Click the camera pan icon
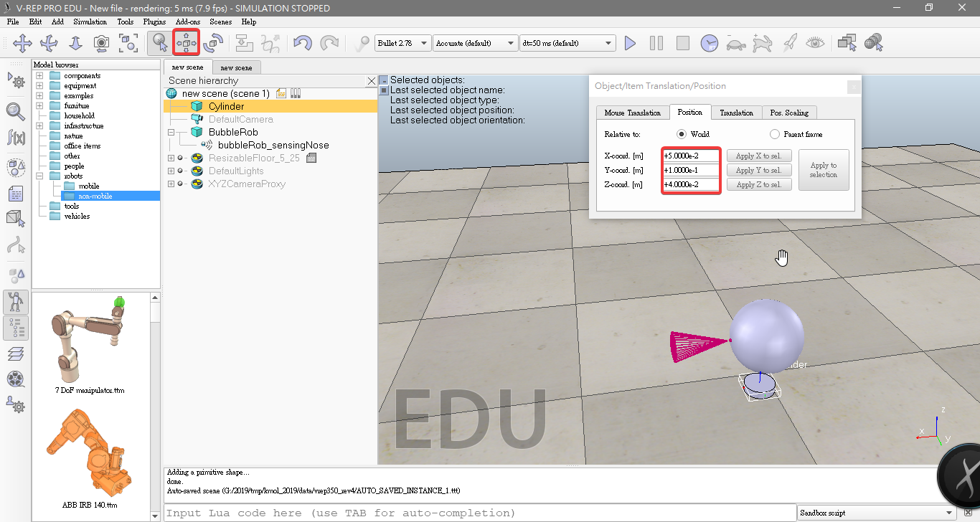980x522 pixels. pyautogui.click(x=22, y=43)
